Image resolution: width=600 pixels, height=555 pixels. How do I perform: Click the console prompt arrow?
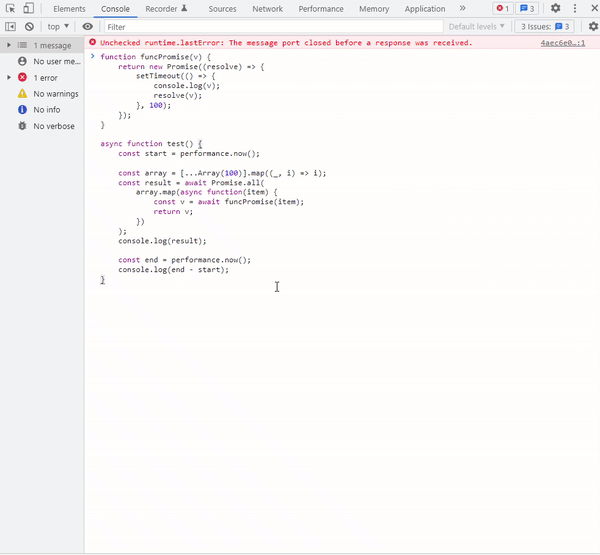point(93,56)
